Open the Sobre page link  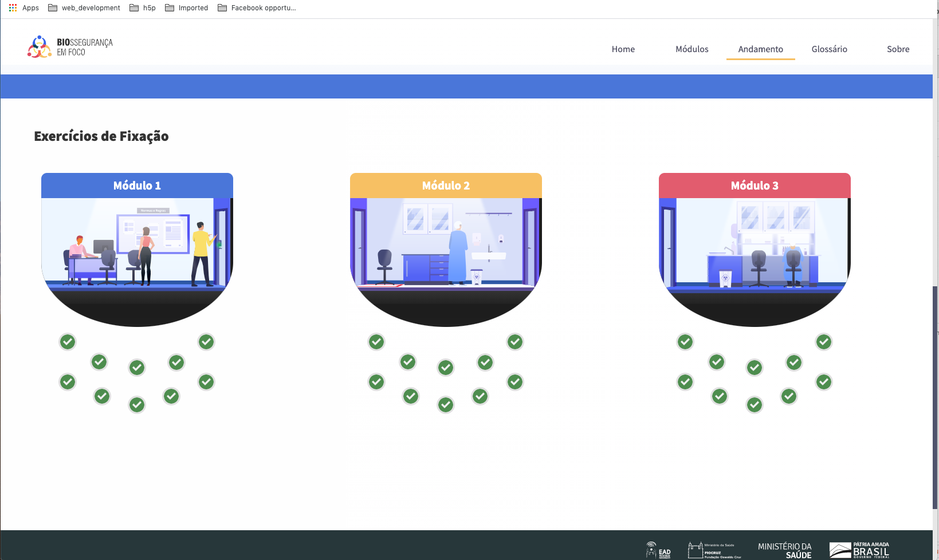(898, 49)
